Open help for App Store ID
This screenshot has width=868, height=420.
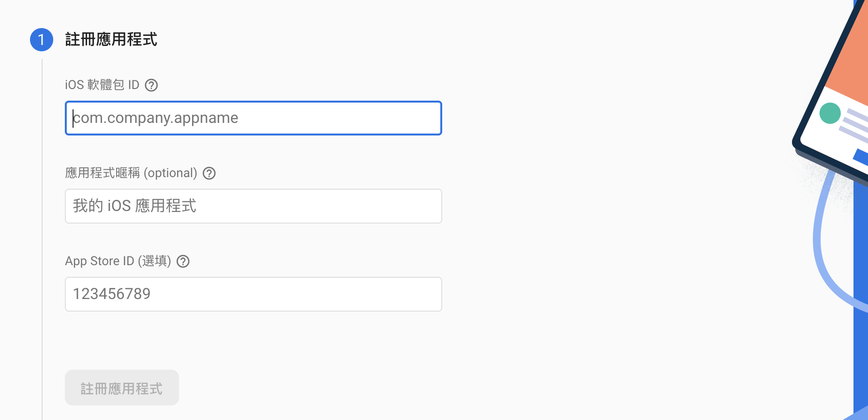point(183,261)
